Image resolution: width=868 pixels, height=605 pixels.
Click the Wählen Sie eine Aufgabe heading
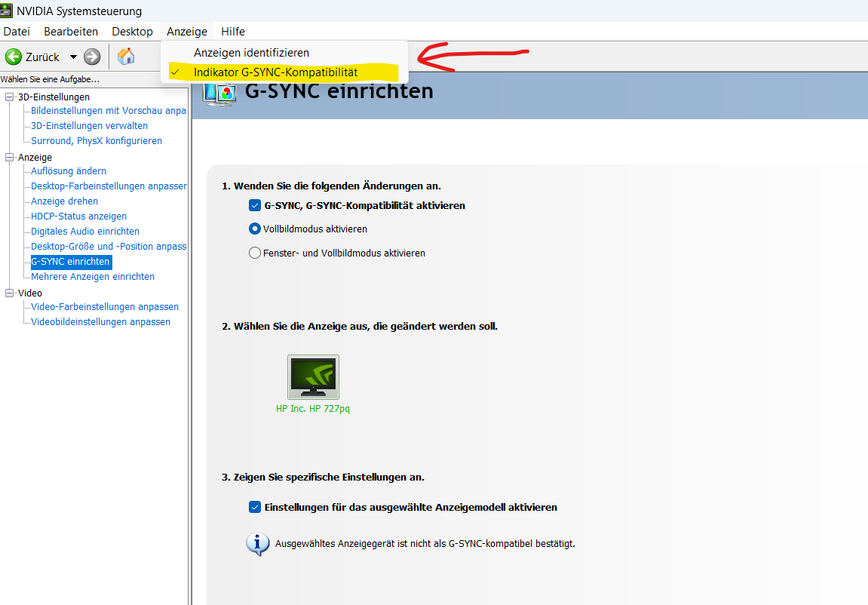point(50,79)
